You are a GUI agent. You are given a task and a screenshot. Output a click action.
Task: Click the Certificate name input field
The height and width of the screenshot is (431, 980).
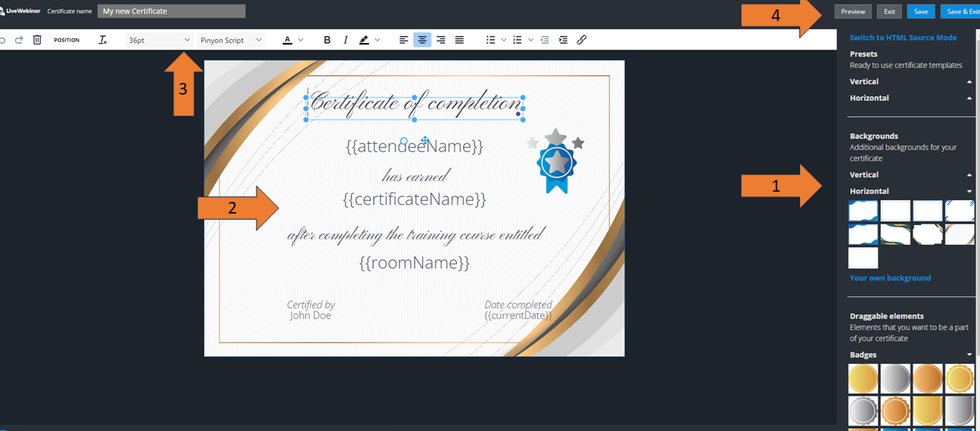[171, 11]
